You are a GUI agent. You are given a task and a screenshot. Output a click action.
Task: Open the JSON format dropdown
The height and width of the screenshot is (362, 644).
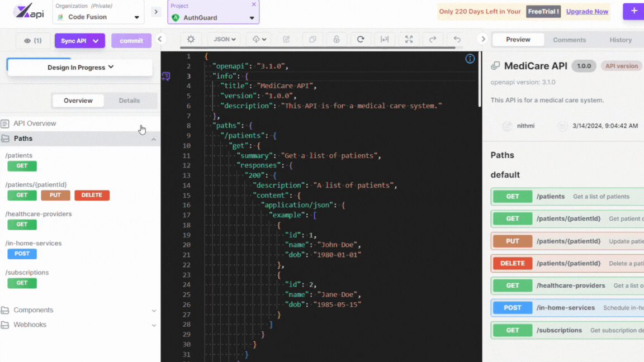(x=225, y=40)
